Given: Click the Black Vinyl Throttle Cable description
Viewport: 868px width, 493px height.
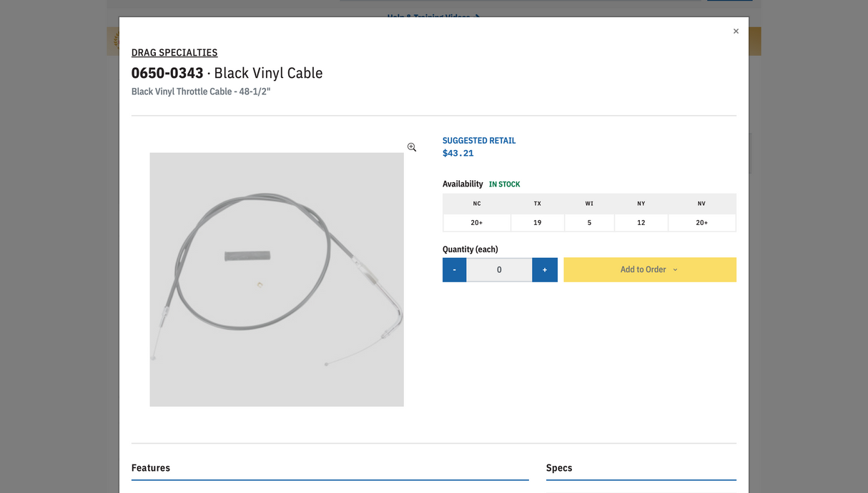Looking at the screenshot, I should click(x=201, y=91).
